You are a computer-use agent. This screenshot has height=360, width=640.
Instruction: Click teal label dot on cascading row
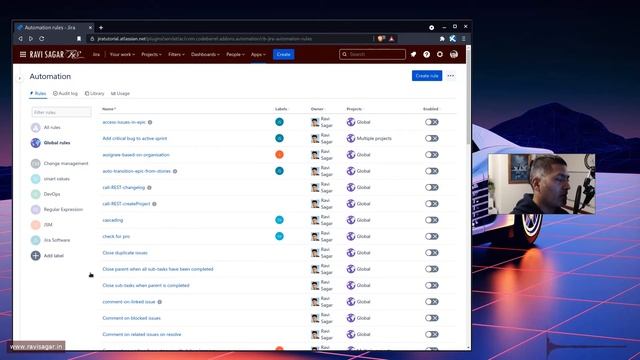(x=280, y=220)
